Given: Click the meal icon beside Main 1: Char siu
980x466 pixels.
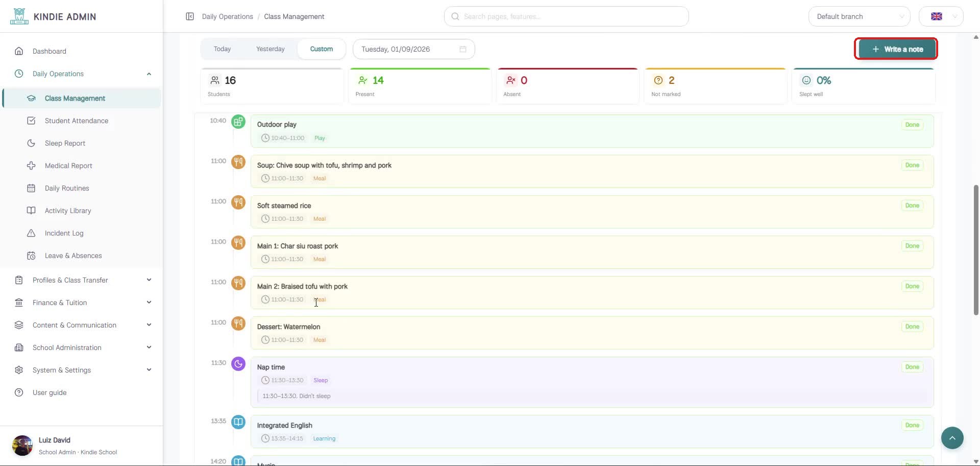Looking at the screenshot, I should tap(238, 243).
